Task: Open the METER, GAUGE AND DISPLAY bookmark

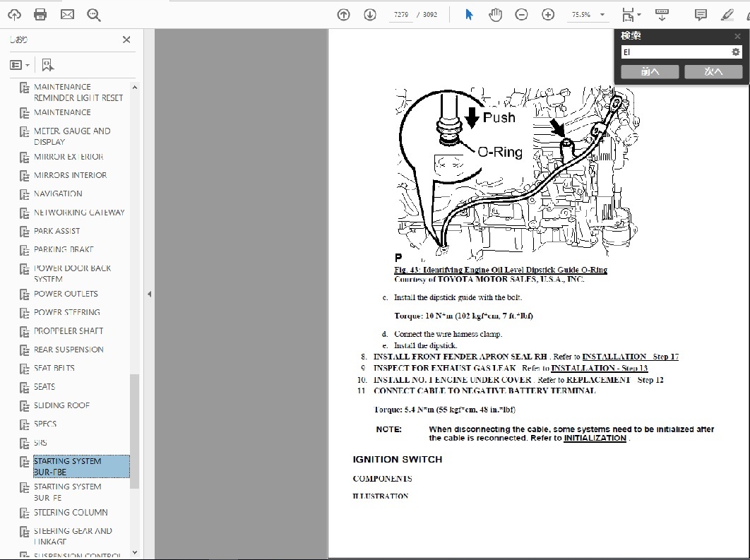Action: [72, 136]
